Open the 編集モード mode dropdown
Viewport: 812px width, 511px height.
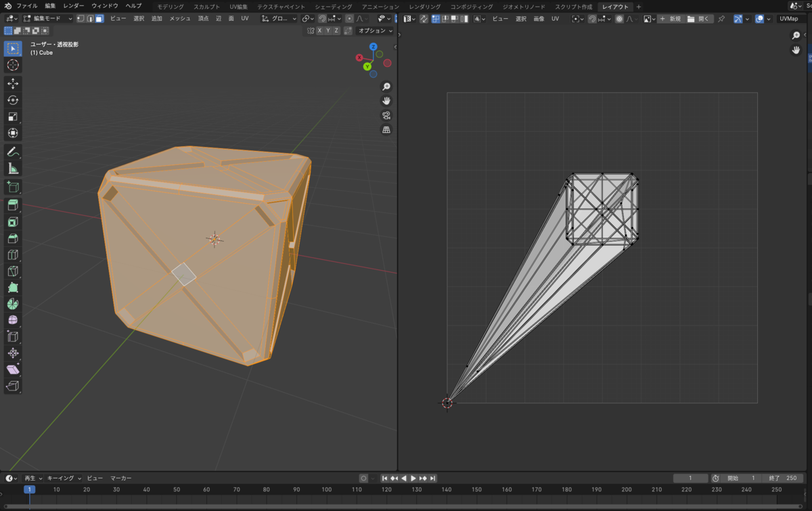click(x=47, y=19)
